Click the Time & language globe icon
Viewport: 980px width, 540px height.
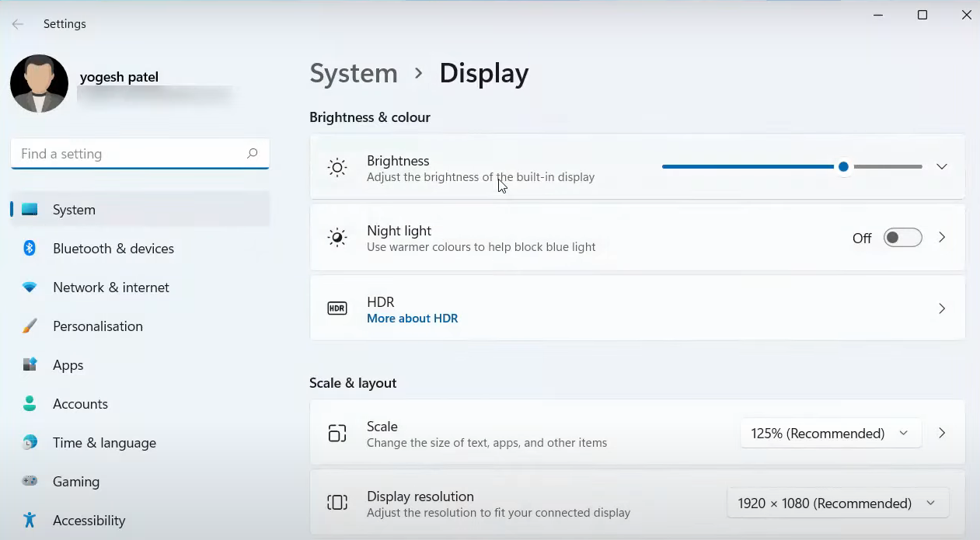tap(30, 443)
